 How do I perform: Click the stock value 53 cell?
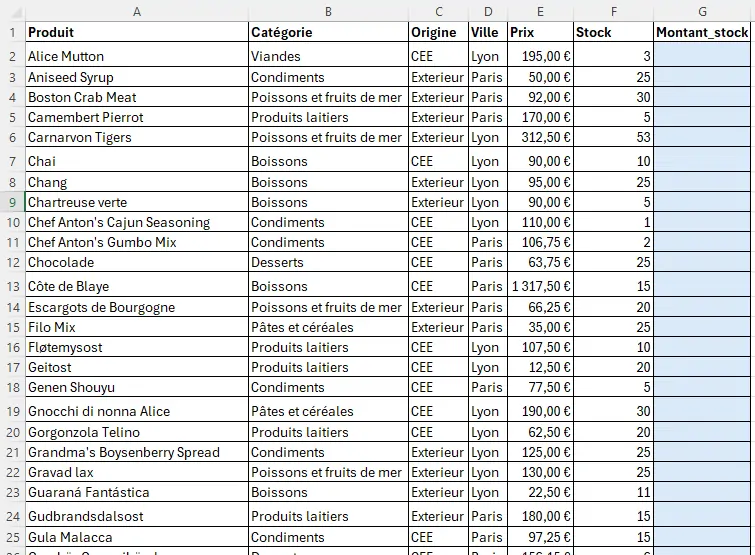point(613,137)
